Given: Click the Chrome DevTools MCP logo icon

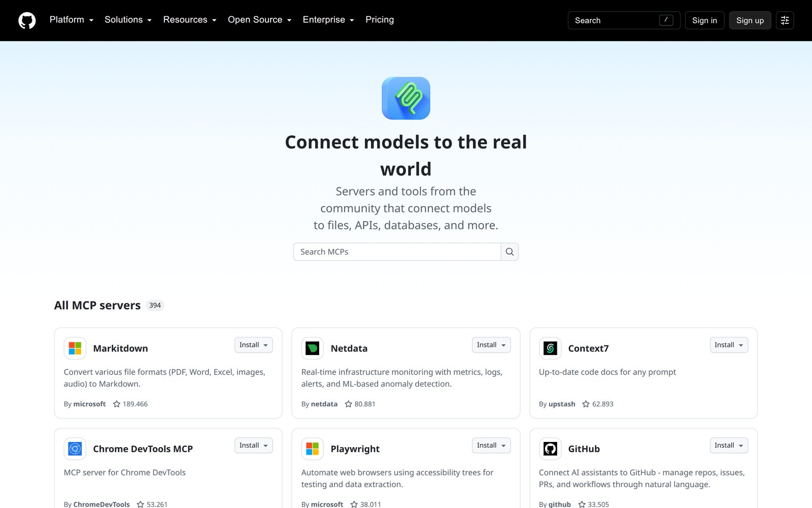Looking at the screenshot, I should tap(75, 449).
